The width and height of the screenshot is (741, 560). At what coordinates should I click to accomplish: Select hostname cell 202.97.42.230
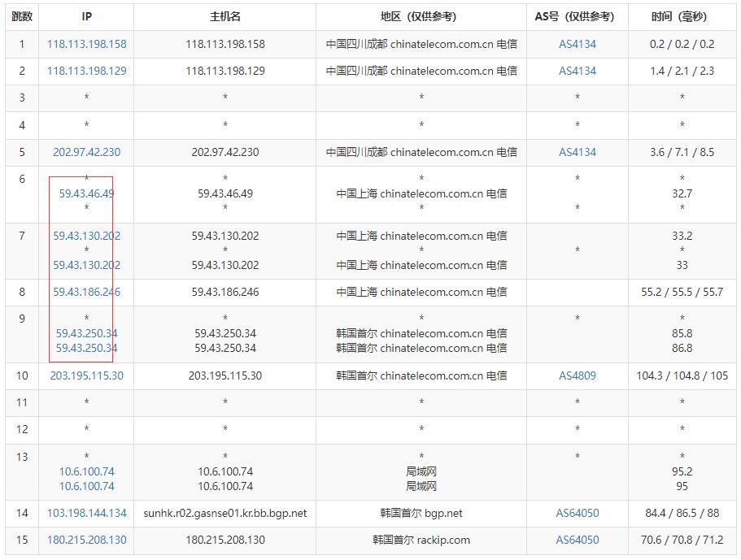pyautogui.click(x=225, y=152)
